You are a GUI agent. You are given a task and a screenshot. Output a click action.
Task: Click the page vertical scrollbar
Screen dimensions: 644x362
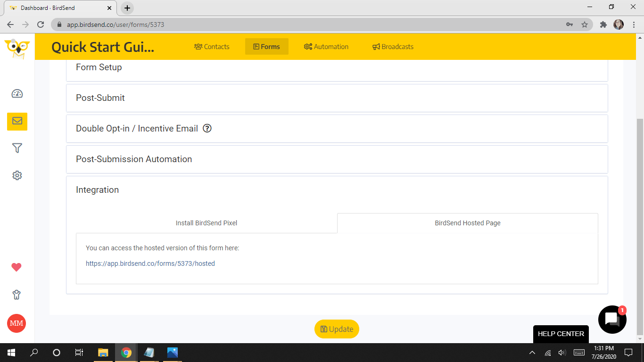(640, 226)
